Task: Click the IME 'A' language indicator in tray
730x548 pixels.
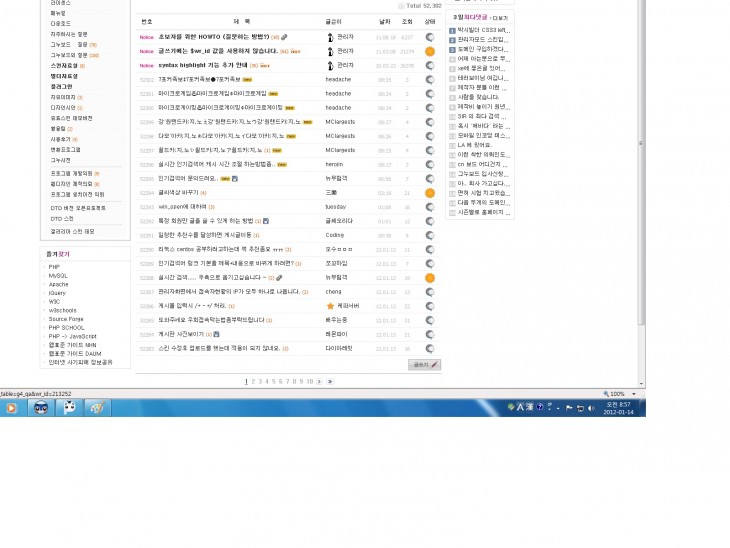Action: pos(520,407)
